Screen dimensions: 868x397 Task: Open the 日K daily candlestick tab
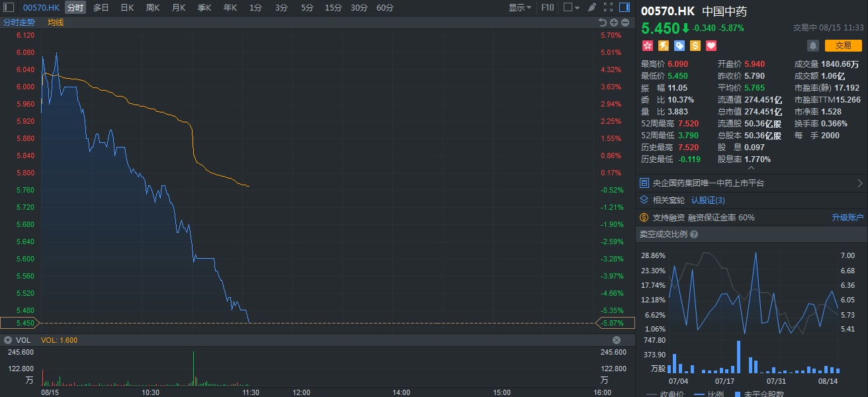[127, 8]
